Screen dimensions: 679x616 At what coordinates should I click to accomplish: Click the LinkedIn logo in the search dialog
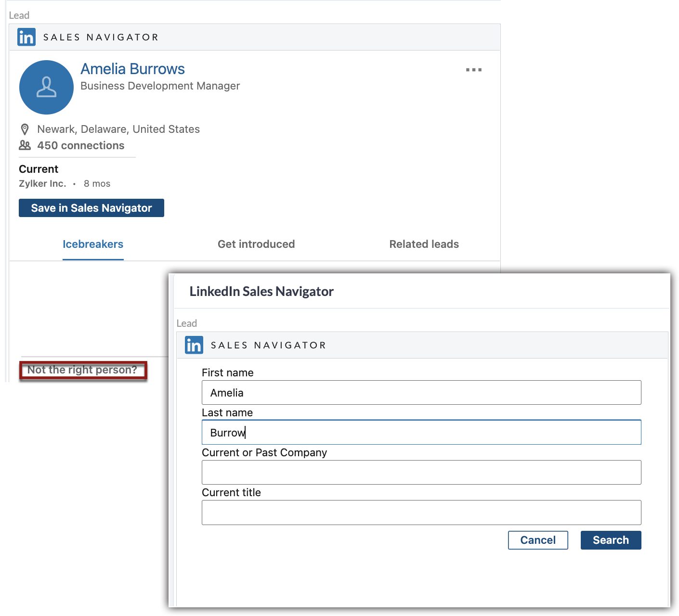[194, 345]
